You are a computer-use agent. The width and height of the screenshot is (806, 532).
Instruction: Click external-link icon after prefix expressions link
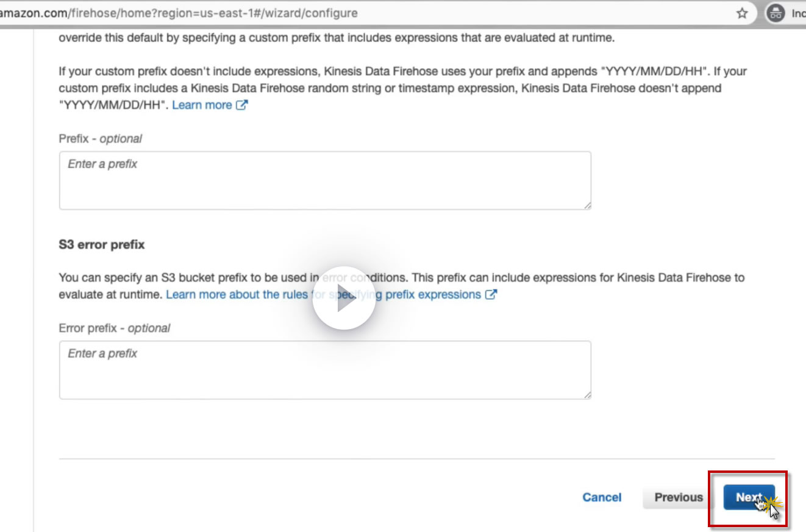pos(491,295)
